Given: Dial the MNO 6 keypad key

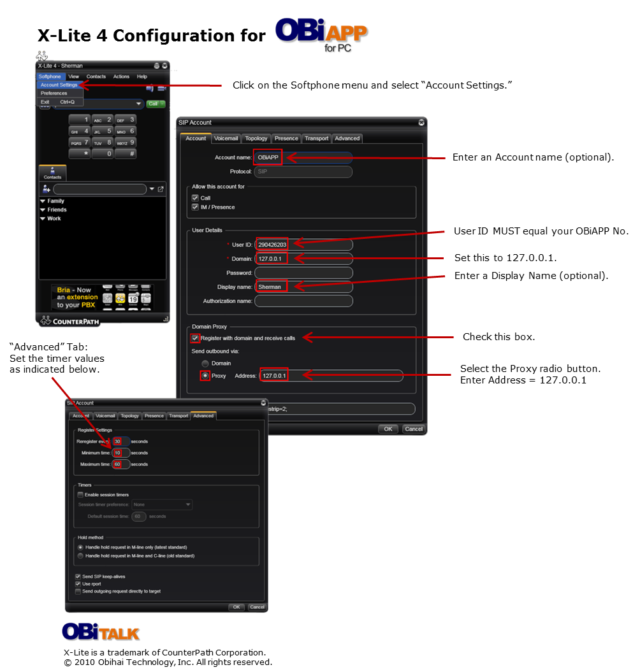Looking at the screenshot, I should point(126,131).
